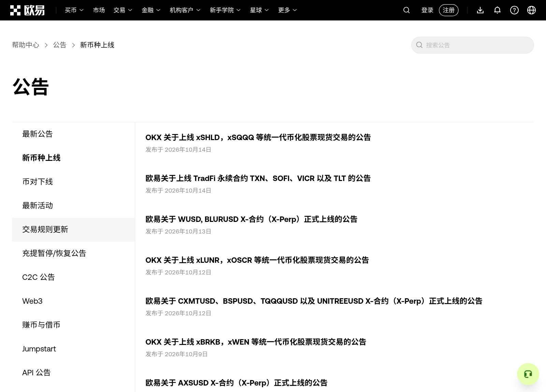The image size is (546, 392).
Task: Expand the 交易 dropdown menu
Action: coord(123,10)
